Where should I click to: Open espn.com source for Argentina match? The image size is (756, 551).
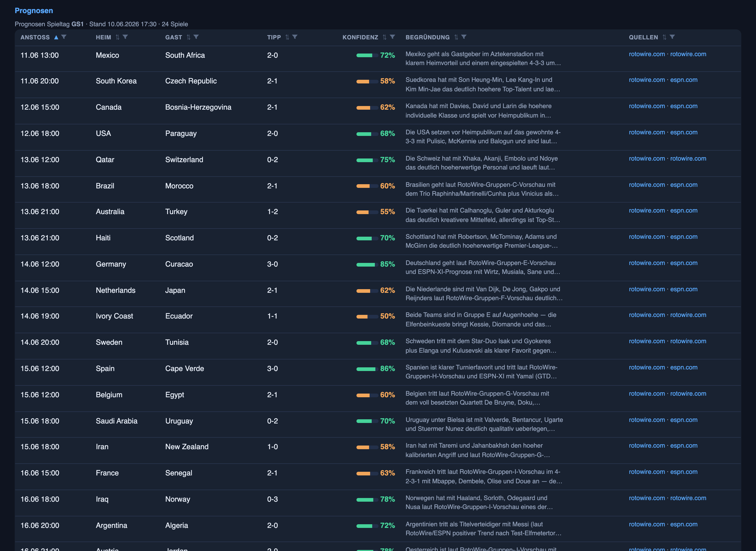point(684,524)
